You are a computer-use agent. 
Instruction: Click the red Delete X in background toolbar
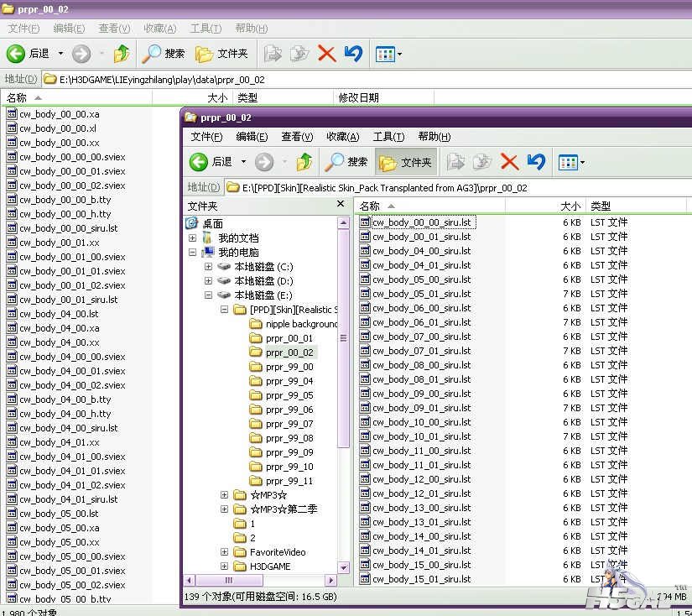pos(326,54)
